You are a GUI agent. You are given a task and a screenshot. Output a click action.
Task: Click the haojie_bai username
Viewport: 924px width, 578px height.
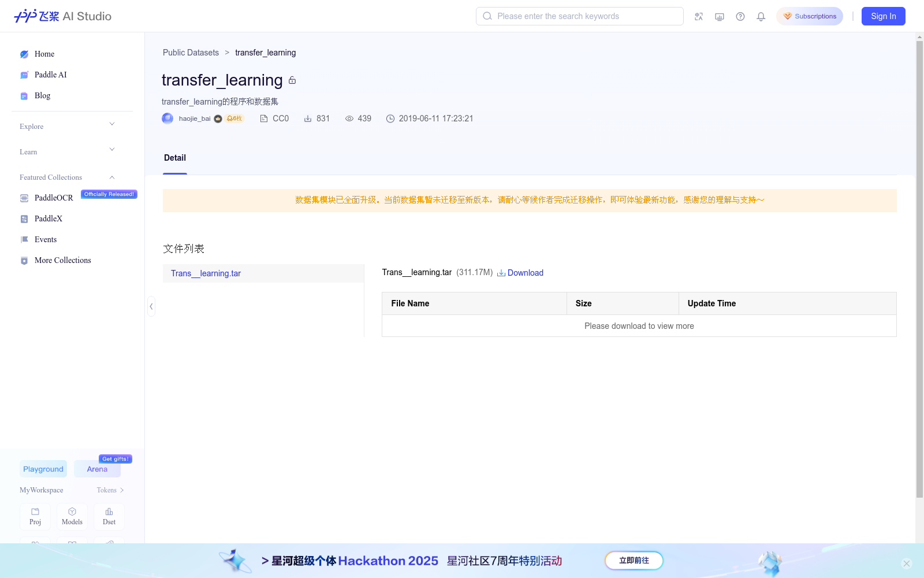click(195, 118)
